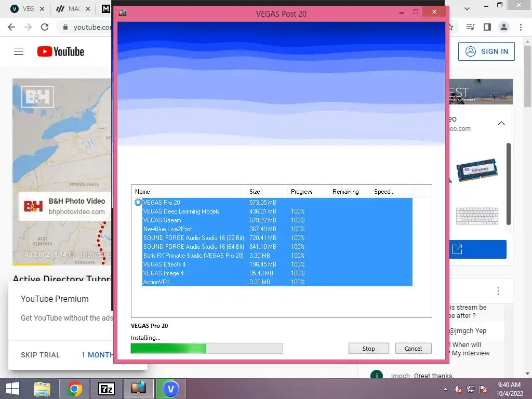Viewport: 532px width, 399px height.
Task: Click the network tray icon
Action: pos(471,389)
